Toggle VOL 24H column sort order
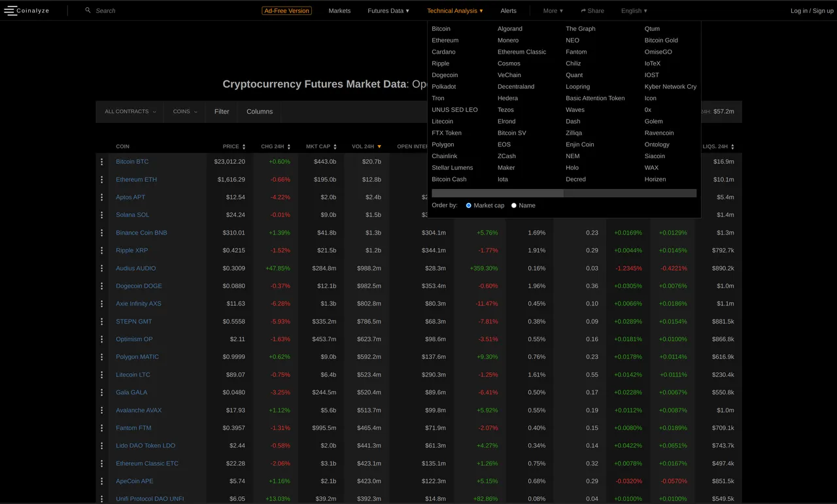This screenshot has height=504, width=837. pyautogui.click(x=366, y=146)
